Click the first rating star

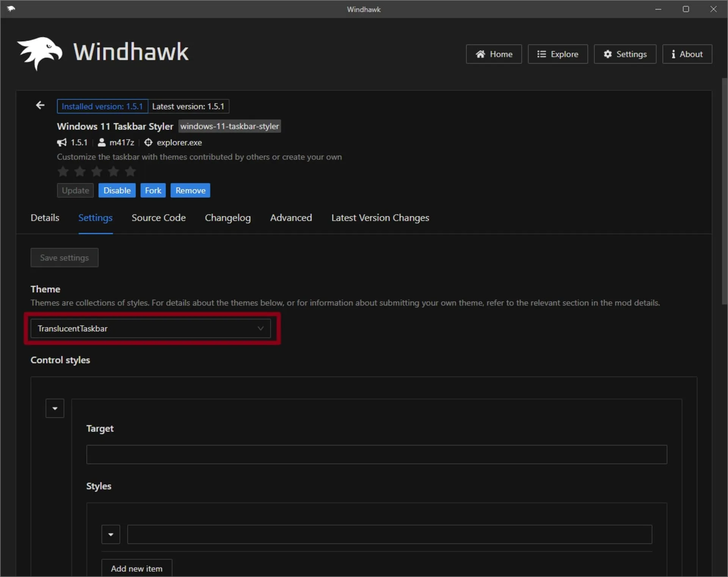63,172
